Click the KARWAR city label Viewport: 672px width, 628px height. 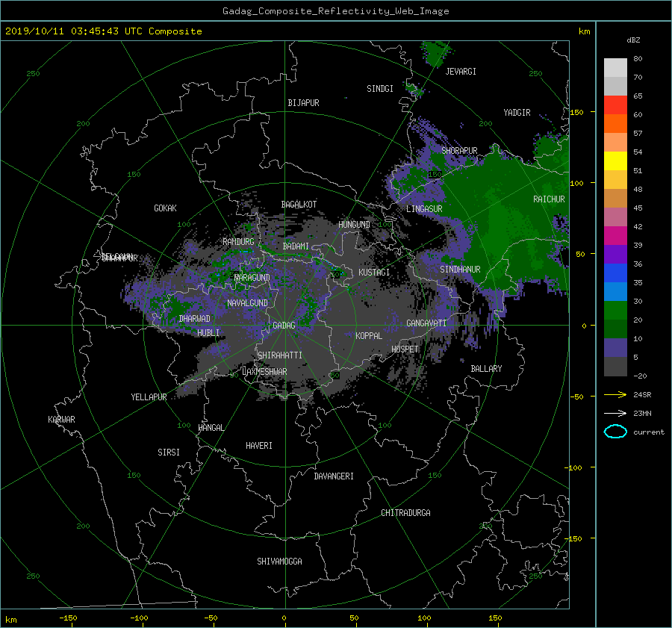point(61,420)
